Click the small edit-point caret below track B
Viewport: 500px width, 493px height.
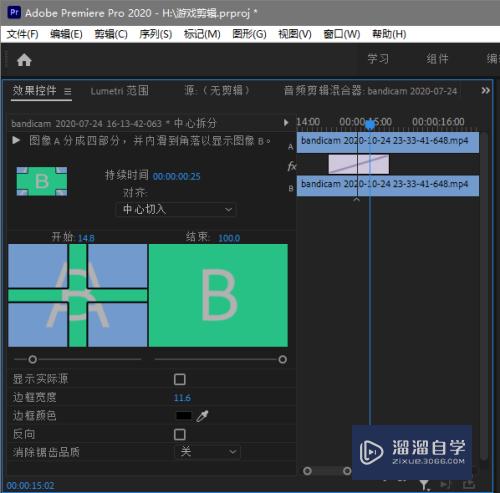pos(356,200)
